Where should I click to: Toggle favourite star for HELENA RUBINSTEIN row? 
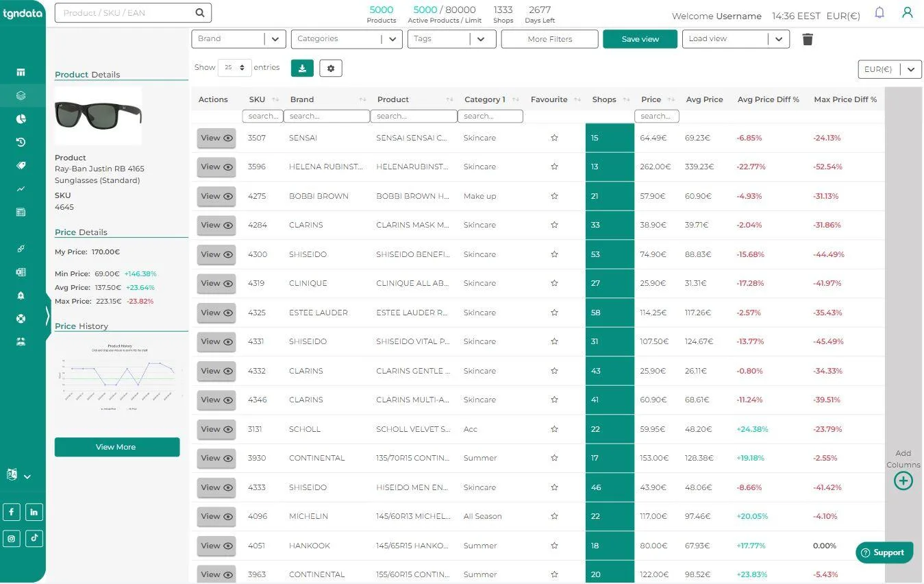coord(554,167)
